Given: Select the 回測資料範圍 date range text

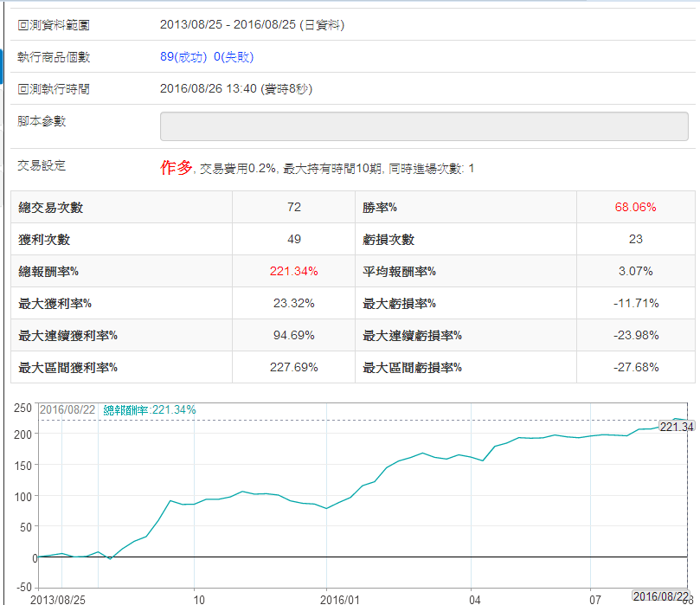Looking at the screenshot, I should 252,25.
